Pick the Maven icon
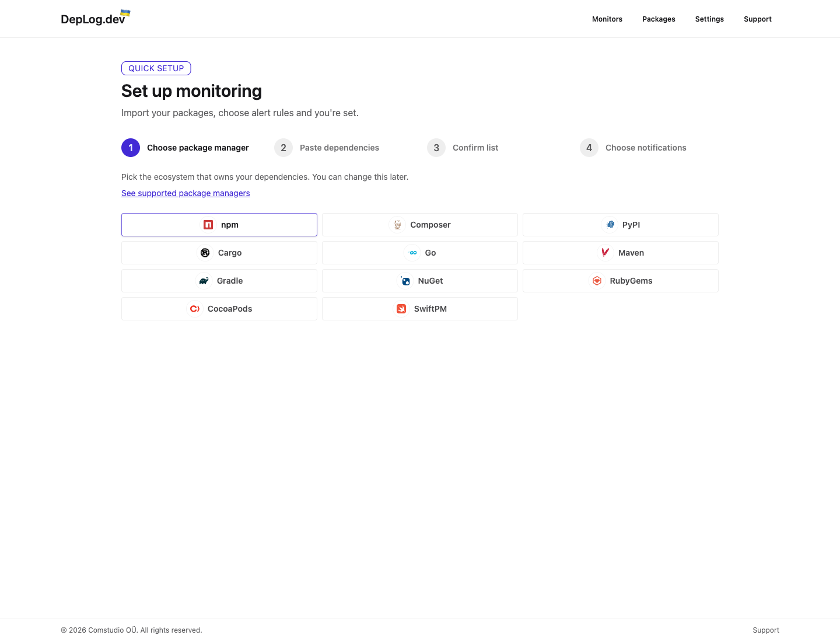840x642 pixels. coord(605,253)
